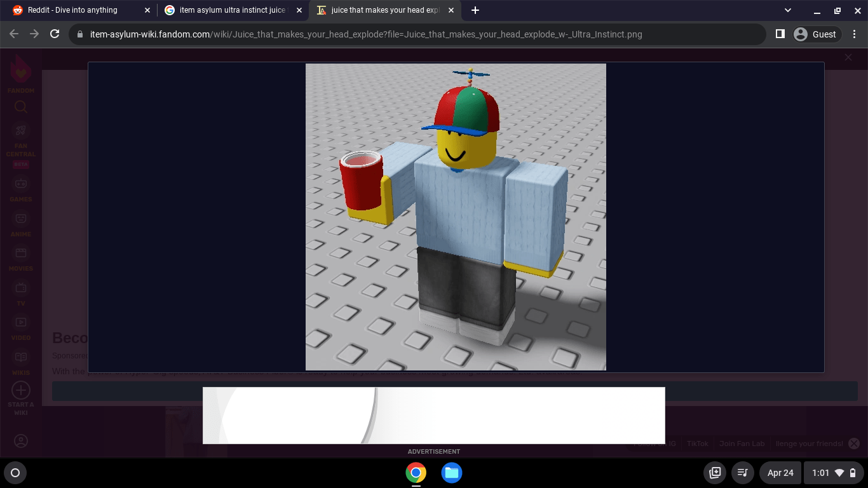Close the Fandom wiki tab
868x488 pixels.
point(451,10)
